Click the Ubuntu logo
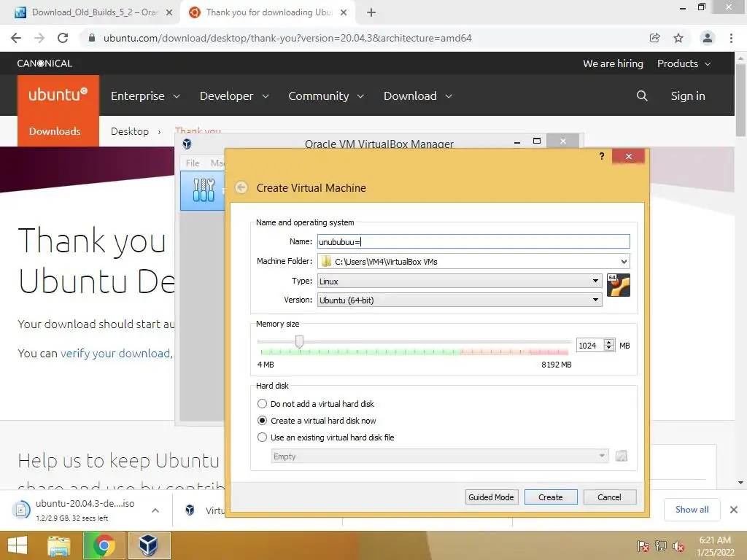 coord(58,95)
